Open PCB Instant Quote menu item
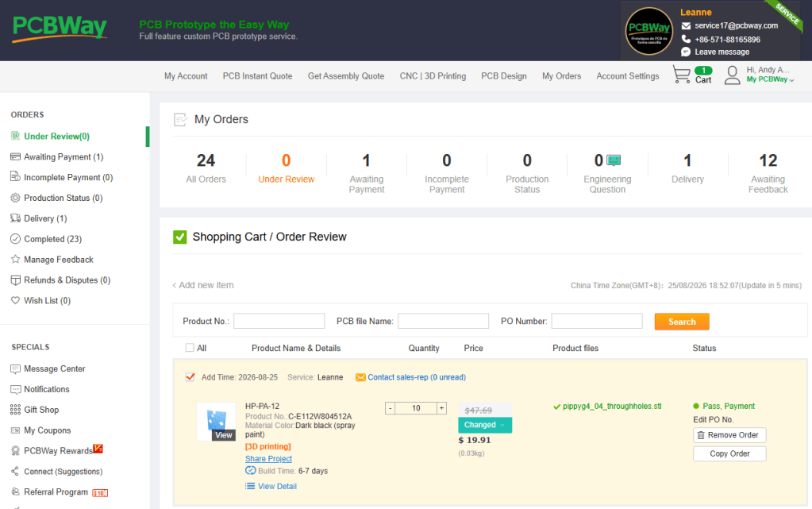The height and width of the screenshot is (509, 812). point(257,76)
